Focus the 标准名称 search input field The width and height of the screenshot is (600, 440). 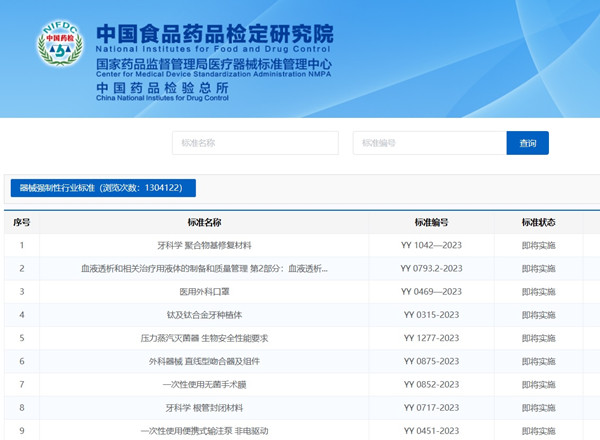pos(255,143)
